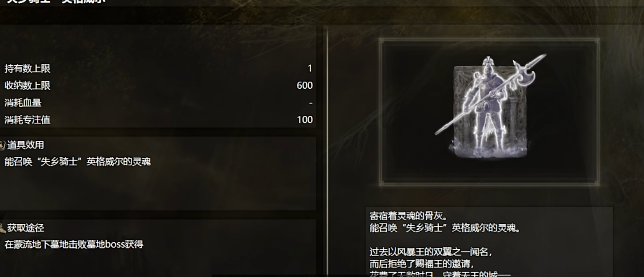Open the 道具效用 section heading
This screenshot has width=644, height=277.
click(x=25, y=145)
